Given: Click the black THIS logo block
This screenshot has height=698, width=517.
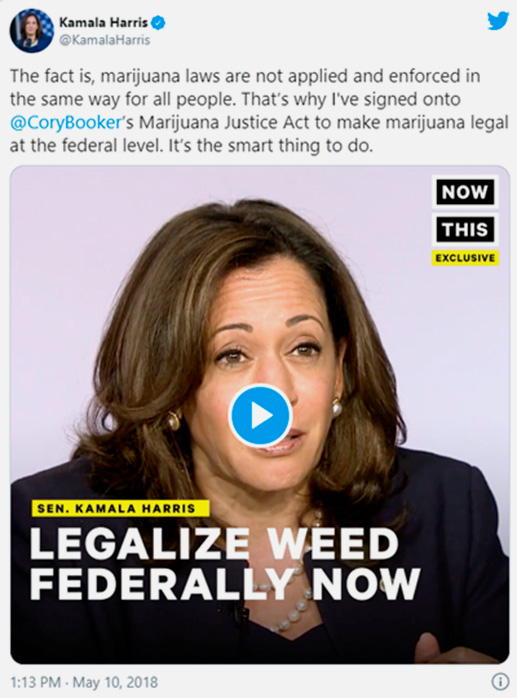Looking at the screenshot, I should coord(465,229).
